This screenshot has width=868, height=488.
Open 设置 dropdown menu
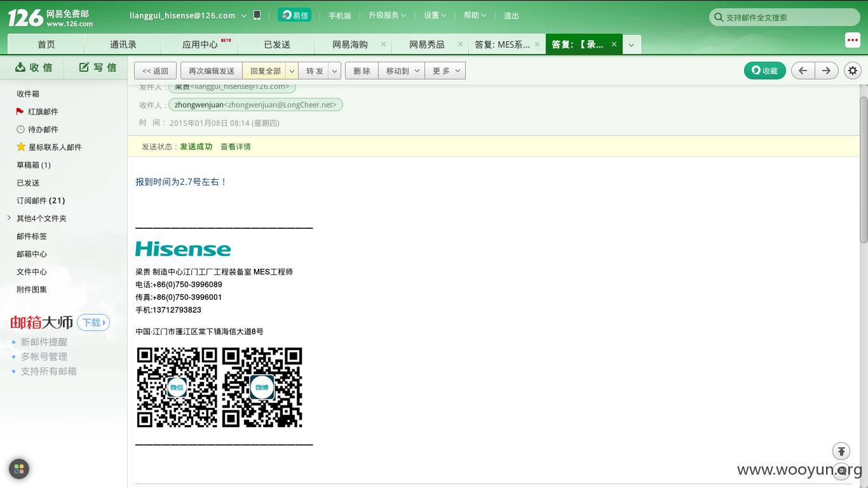435,15
